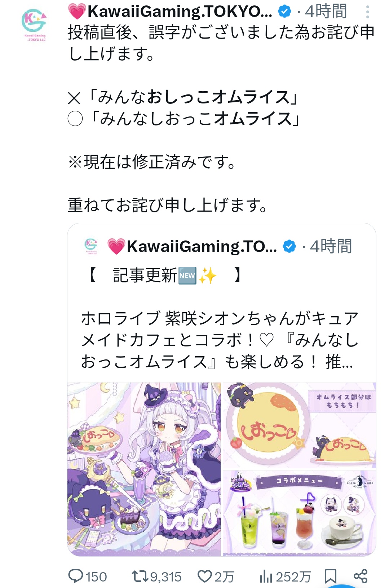View the Shion maid illustration image

click(144, 469)
